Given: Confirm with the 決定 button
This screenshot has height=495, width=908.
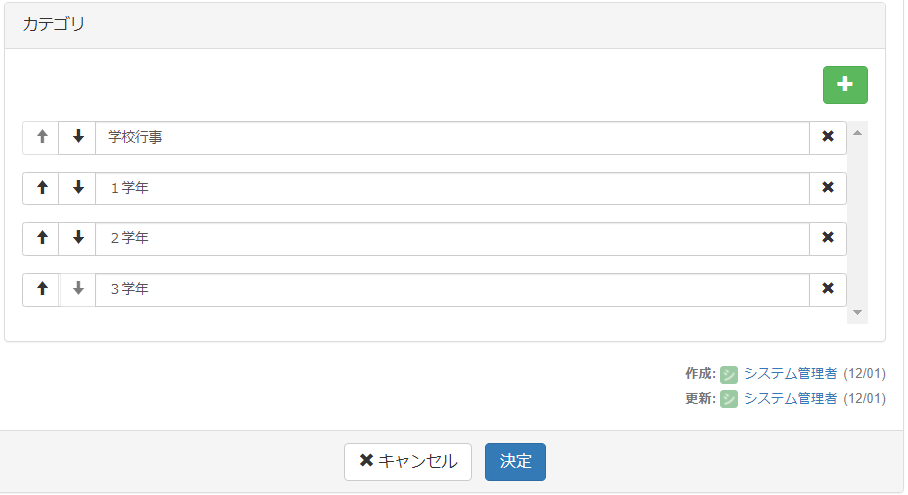Looking at the screenshot, I should (x=515, y=462).
